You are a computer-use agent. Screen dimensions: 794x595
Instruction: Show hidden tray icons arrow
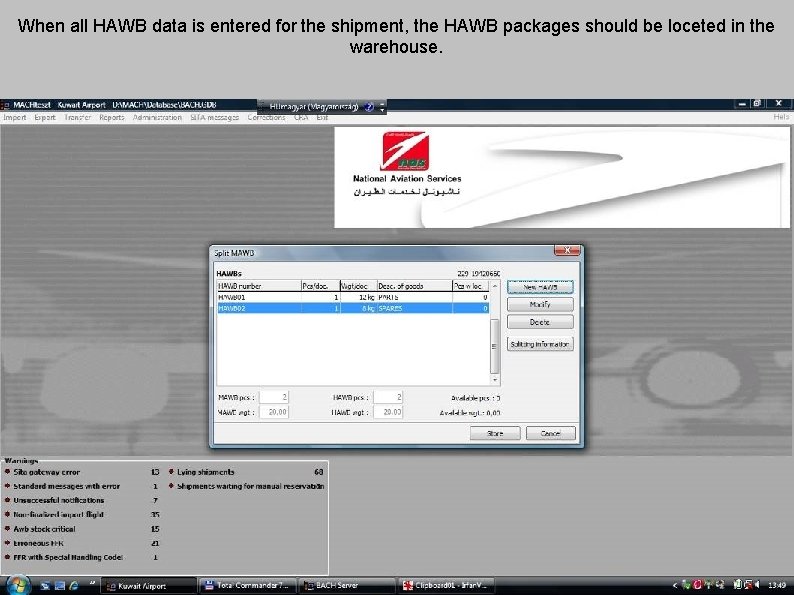click(x=674, y=586)
